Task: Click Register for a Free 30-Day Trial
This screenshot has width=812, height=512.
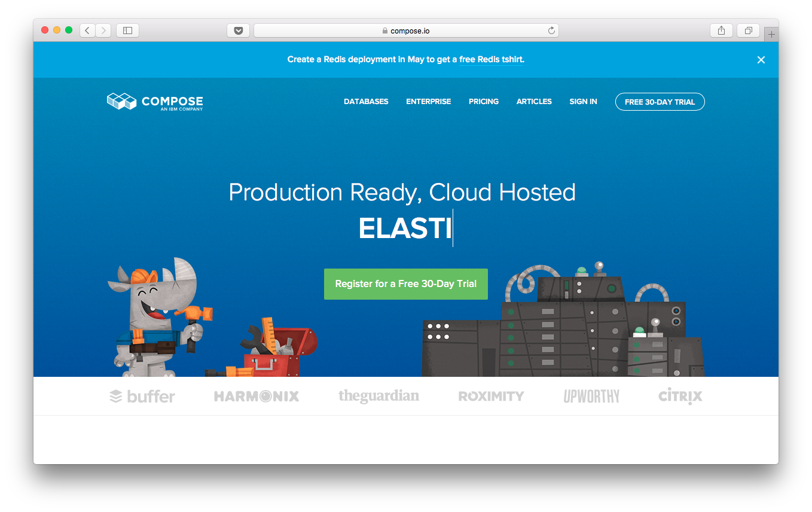Action: 406,284
